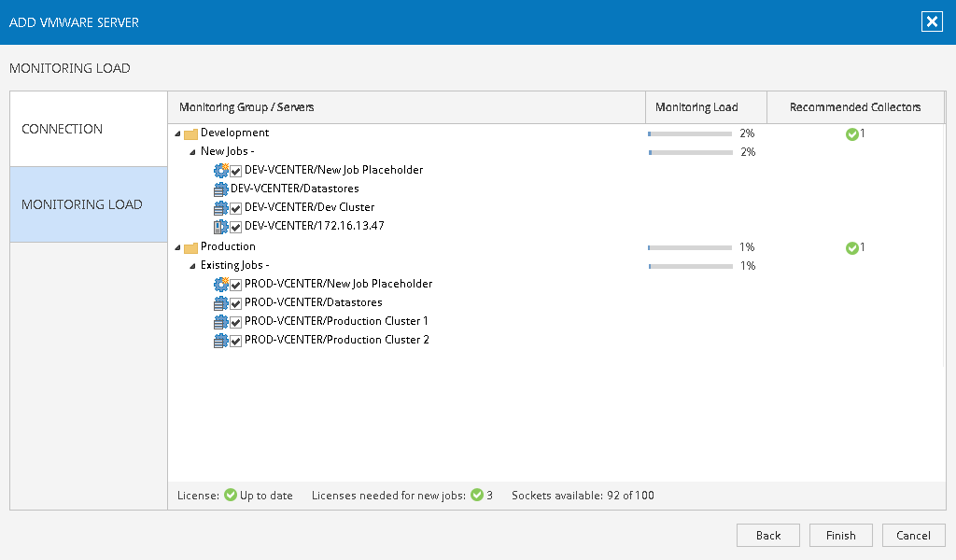The width and height of the screenshot is (956, 560).
Task: Click the Development folder icon
Action: (190, 133)
